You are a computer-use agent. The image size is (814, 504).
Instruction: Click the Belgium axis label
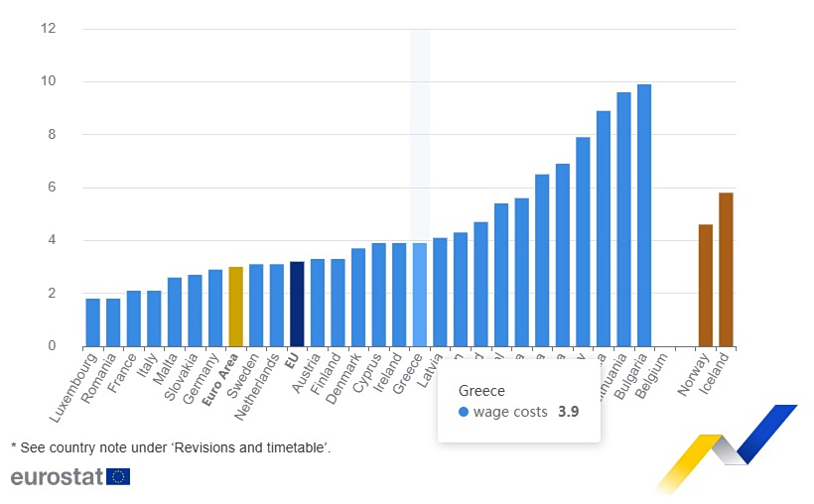point(651,376)
